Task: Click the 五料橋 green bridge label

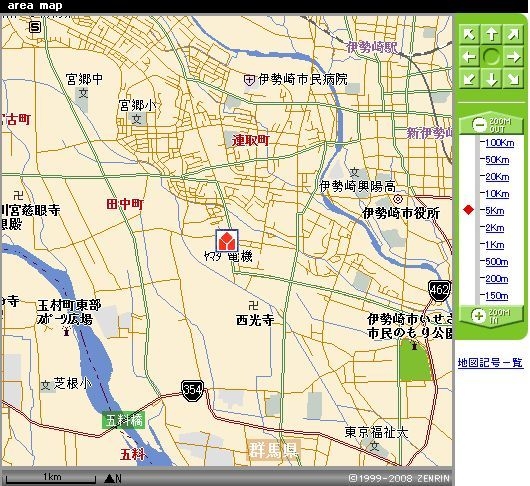Action: coord(124,421)
